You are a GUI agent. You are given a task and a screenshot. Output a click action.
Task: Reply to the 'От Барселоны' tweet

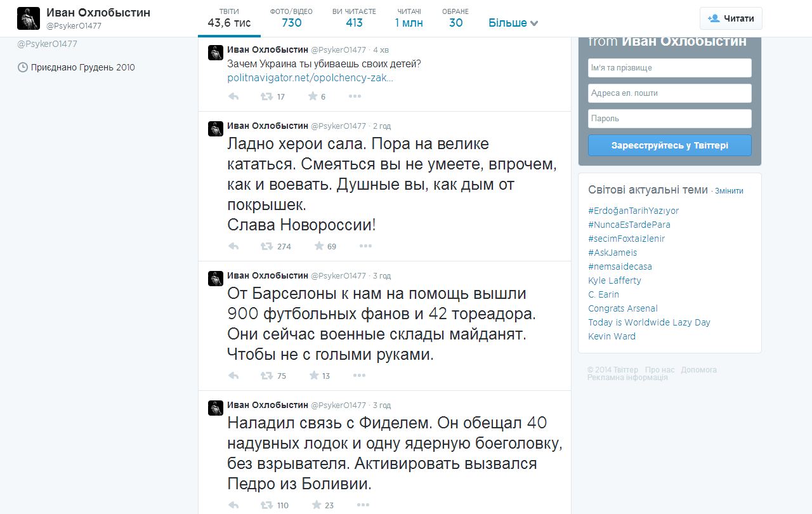coord(233,376)
